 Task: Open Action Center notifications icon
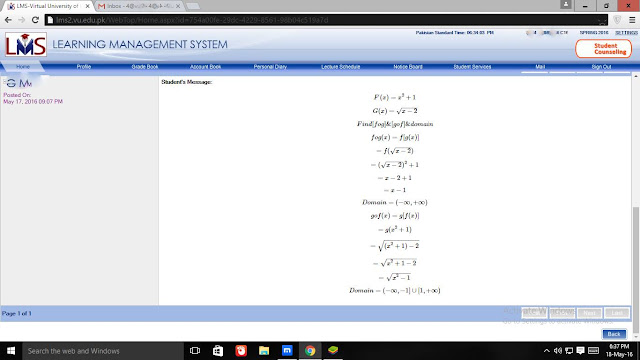coord(580,351)
